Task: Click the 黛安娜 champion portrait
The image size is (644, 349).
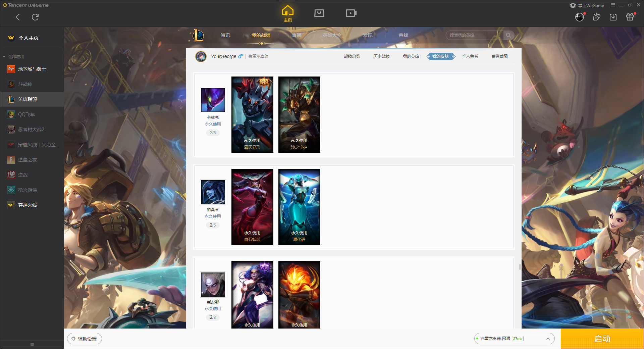Action: click(x=213, y=285)
